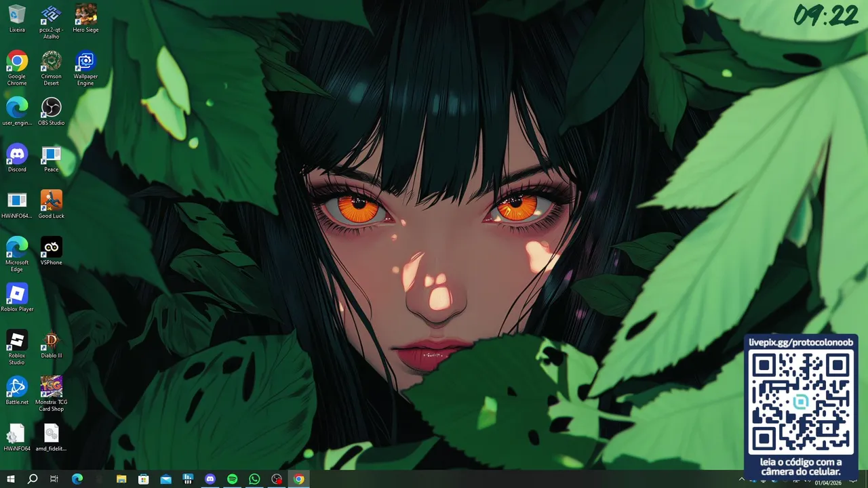The width and height of the screenshot is (868, 488).
Task: Expand the hidden system tray icons chevron
Action: [x=741, y=479]
